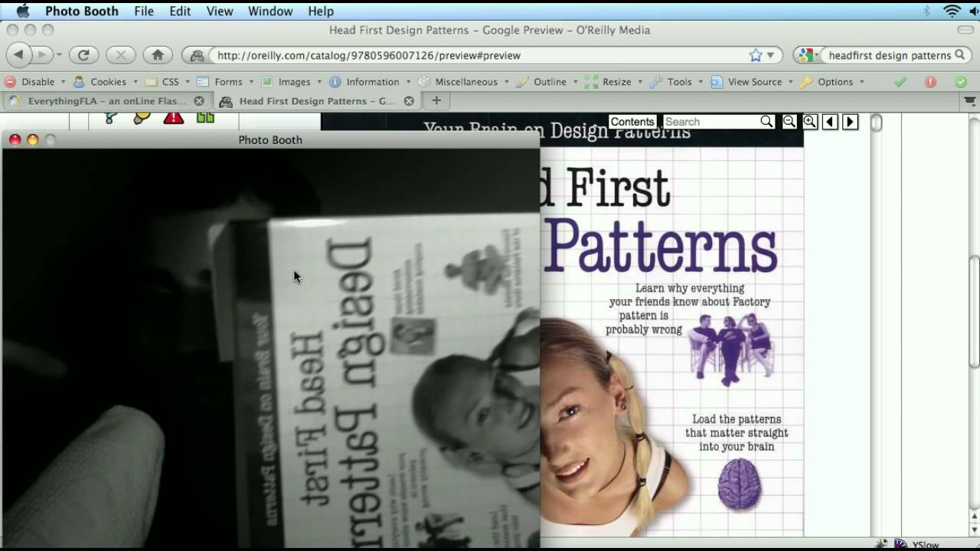Image resolution: width=980 pixels, height=551 pixels.
Task: Bookmark this page with the star icon
Action: (x=756, y=55)
